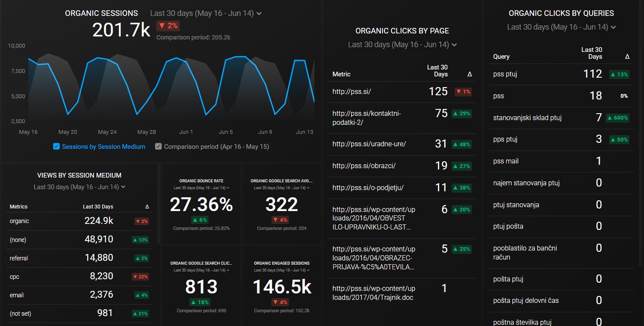Select the http://pss.si/o-podjetju/ page row
This screenshot has height=326, width=644.
402,187
